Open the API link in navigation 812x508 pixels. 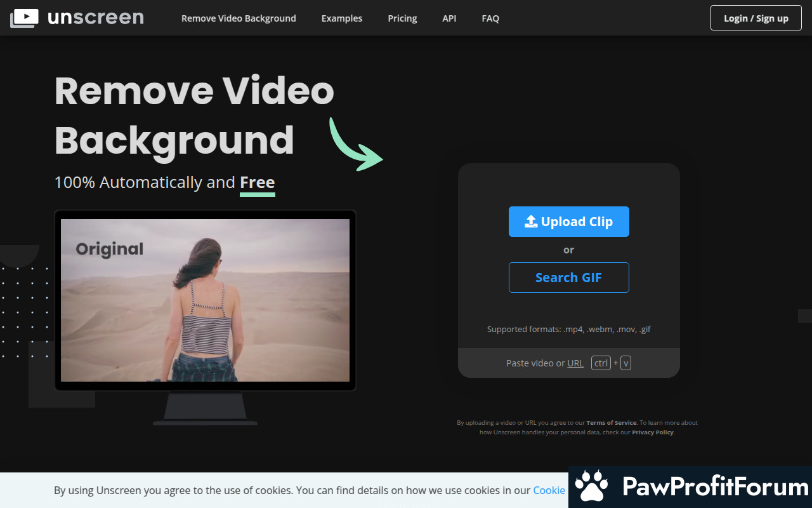pyautogui.click(x=449, y=18)
